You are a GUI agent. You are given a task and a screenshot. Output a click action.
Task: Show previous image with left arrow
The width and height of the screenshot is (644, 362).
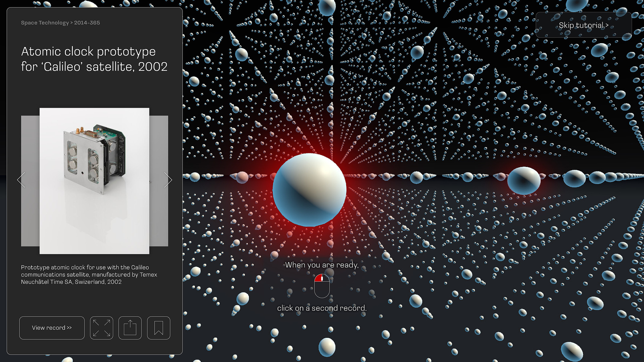click(x=21, y=180)
